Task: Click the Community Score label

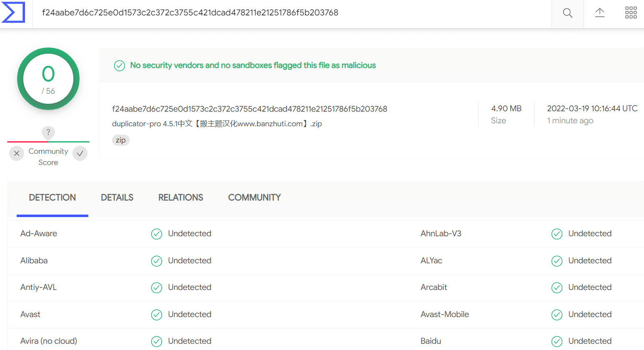Action: pos(48,157)
